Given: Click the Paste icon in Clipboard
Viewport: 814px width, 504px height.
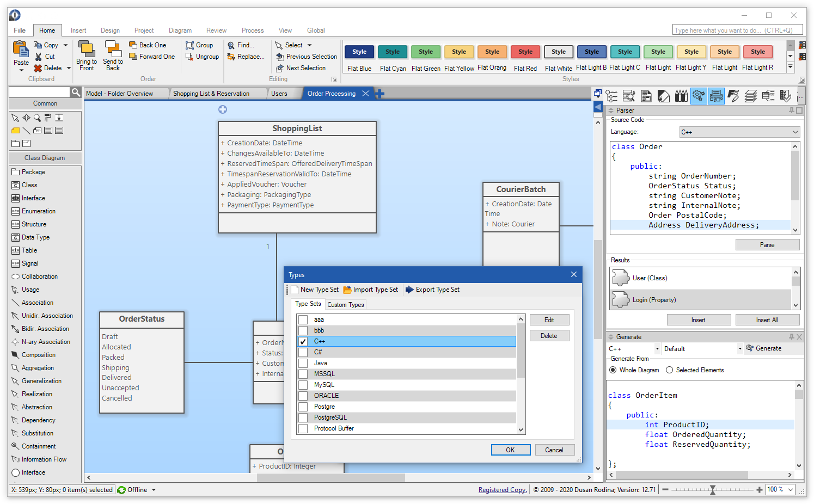Looking at the screenshot, I should coord(21,50).
